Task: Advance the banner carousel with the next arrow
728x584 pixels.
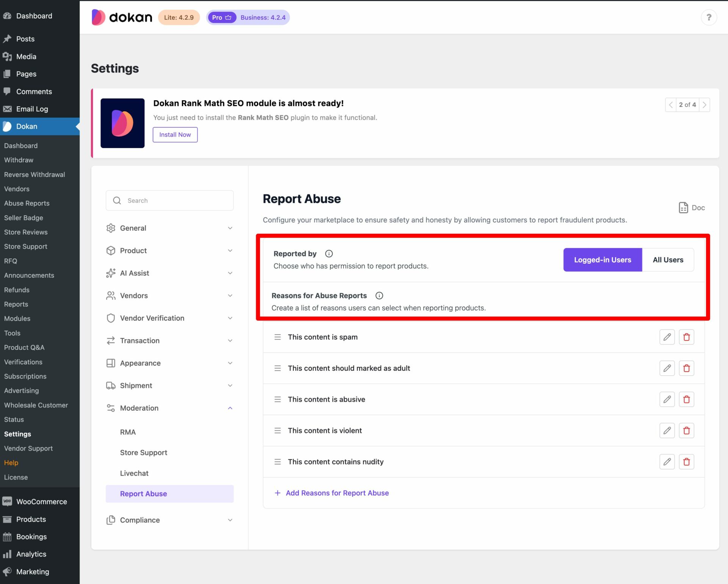Action: (704, 105)
